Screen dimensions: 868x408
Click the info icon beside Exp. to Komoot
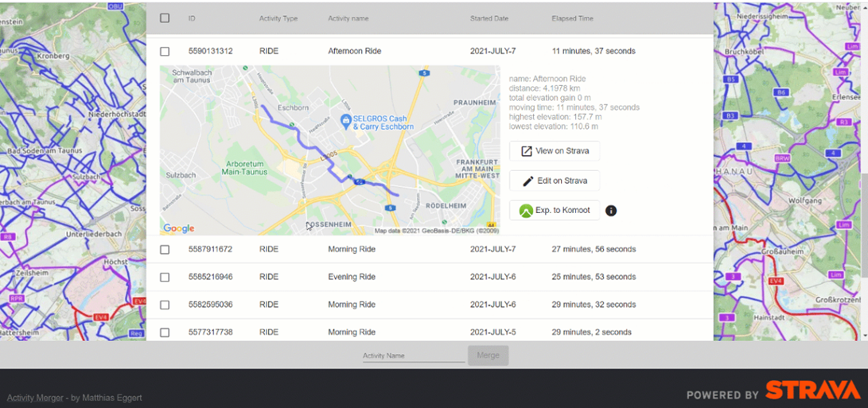[611, 211]
